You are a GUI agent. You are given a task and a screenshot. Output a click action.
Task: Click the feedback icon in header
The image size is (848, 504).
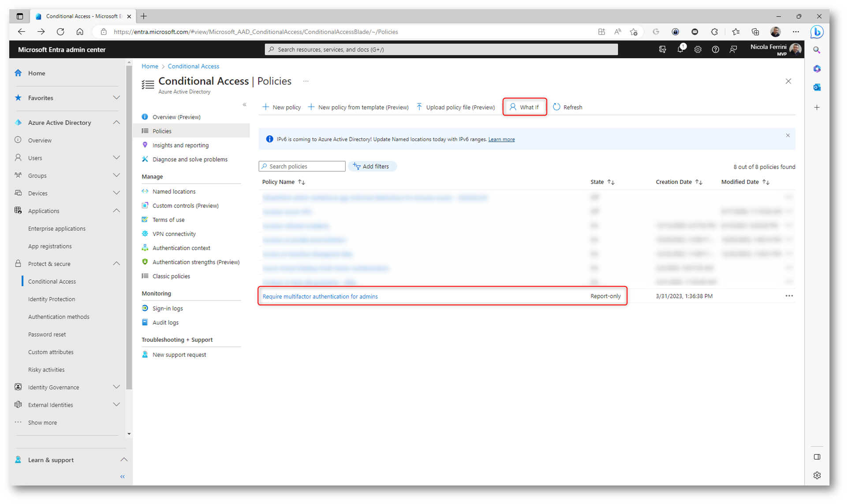pyautogui.click(x=733, y=49)
